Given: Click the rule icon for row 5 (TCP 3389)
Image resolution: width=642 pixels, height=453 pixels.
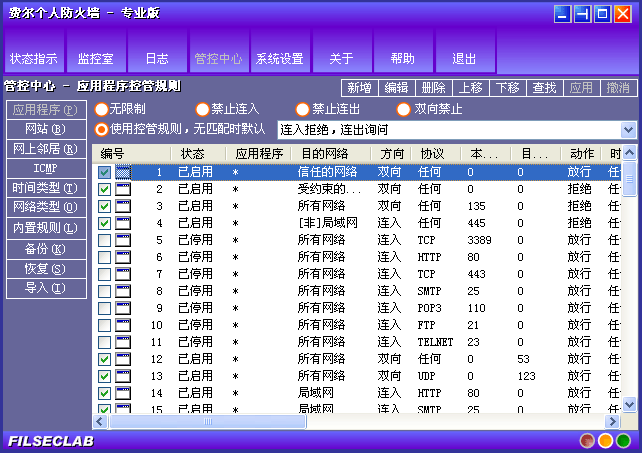Looking at the screenshot, I should [x=123, y=240].
